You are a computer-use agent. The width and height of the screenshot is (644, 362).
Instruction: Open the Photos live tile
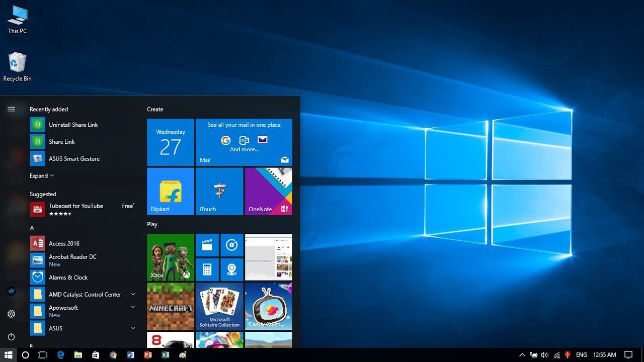pos(269,257)
